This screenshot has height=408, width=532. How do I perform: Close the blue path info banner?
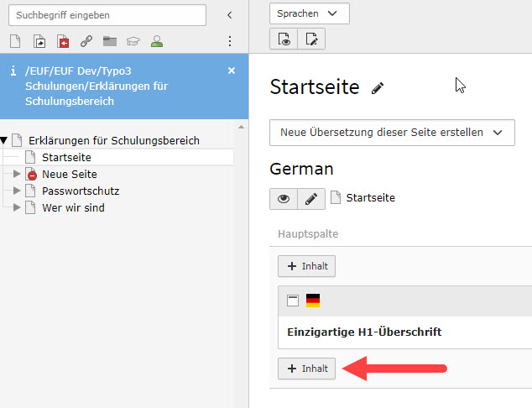click(232, 71)
